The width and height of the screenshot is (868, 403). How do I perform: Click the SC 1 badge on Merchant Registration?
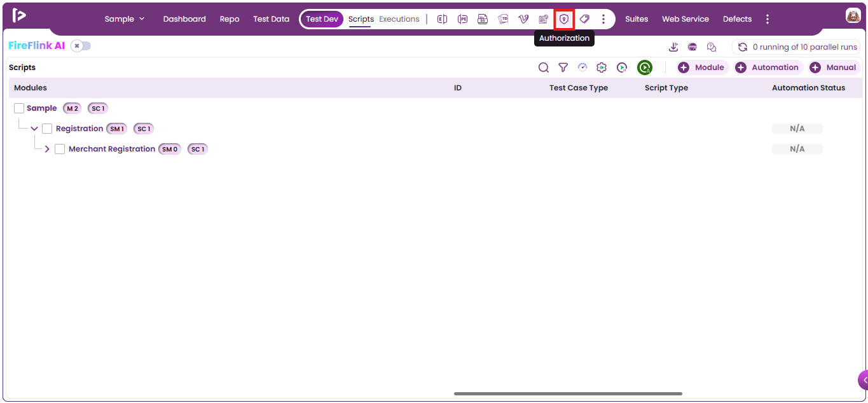coord(198,149)
